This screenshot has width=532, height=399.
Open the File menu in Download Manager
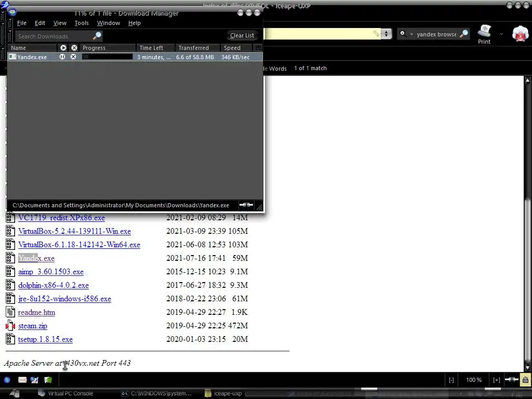point(22,23)
